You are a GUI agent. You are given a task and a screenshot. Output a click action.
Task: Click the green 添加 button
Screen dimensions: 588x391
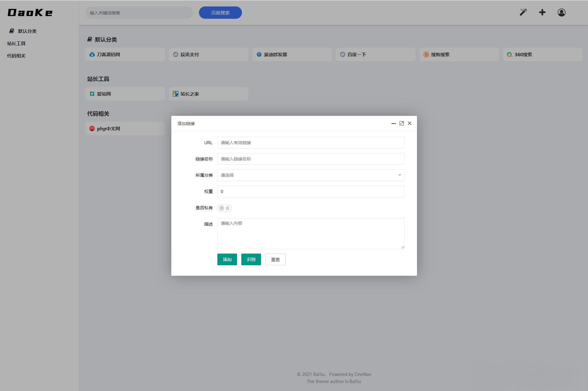pyautogui.click(x=227, y=259)
